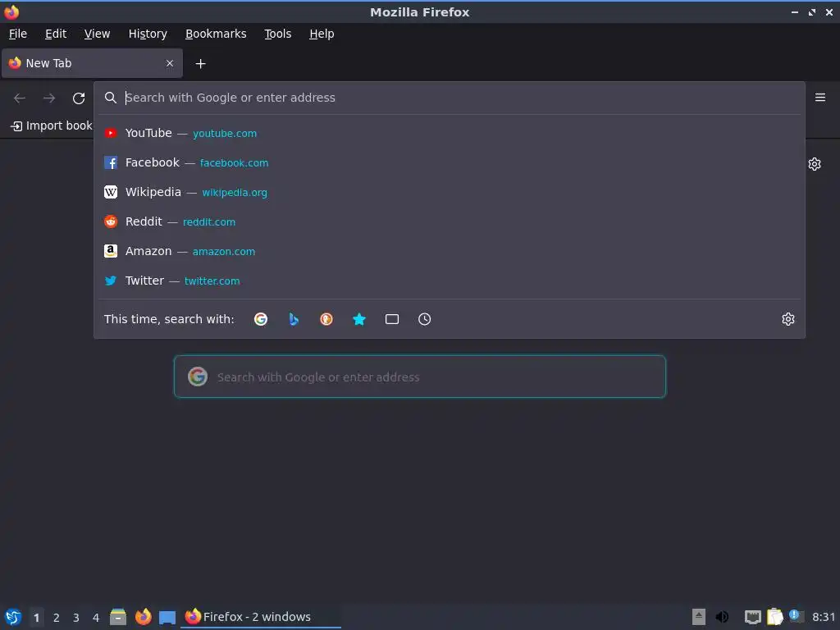Open the Tools menu

coord(277,34)
